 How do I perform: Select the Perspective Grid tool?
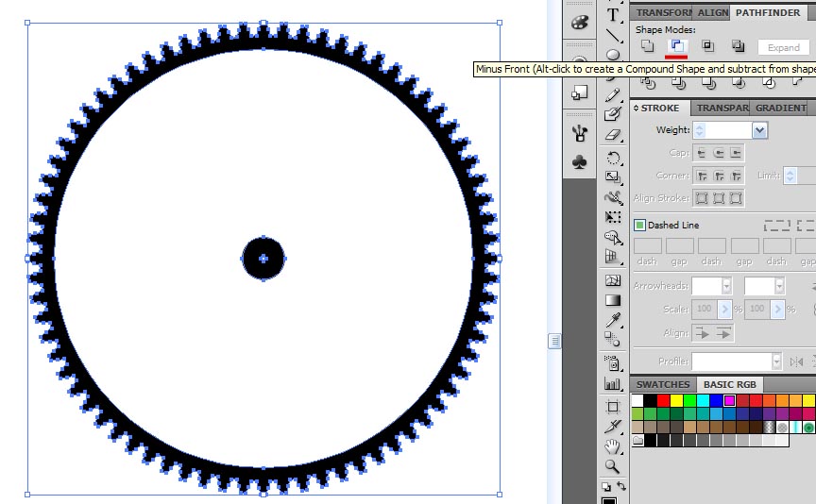tap(613, 257)
